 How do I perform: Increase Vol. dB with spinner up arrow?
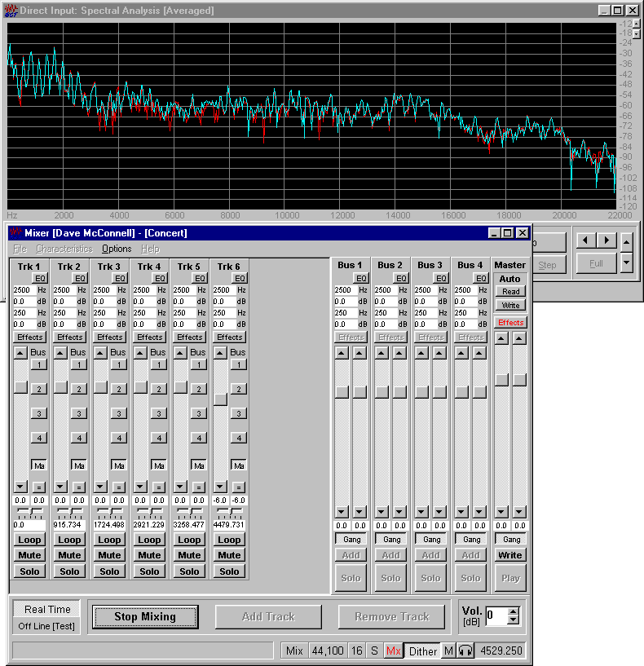(x=513, y=611)
